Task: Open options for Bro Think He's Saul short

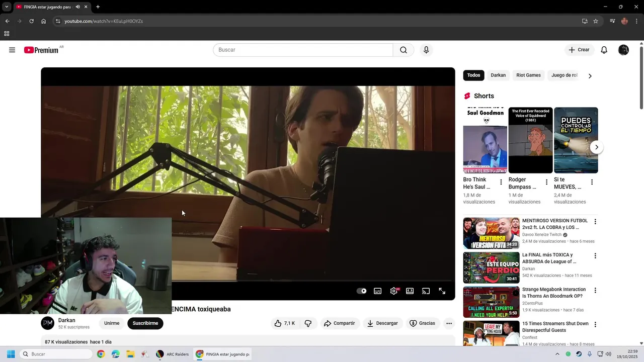Action: tap(501, 182)
